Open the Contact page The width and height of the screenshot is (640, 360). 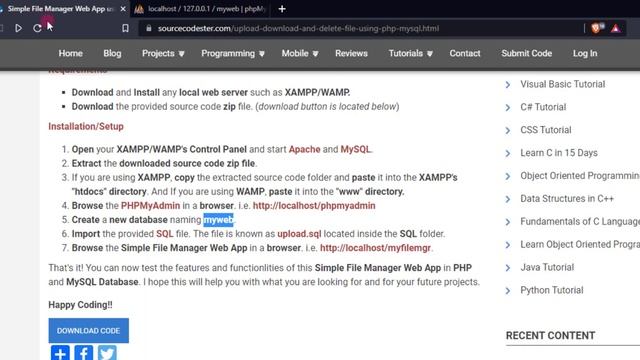click(x=465, y=53)
